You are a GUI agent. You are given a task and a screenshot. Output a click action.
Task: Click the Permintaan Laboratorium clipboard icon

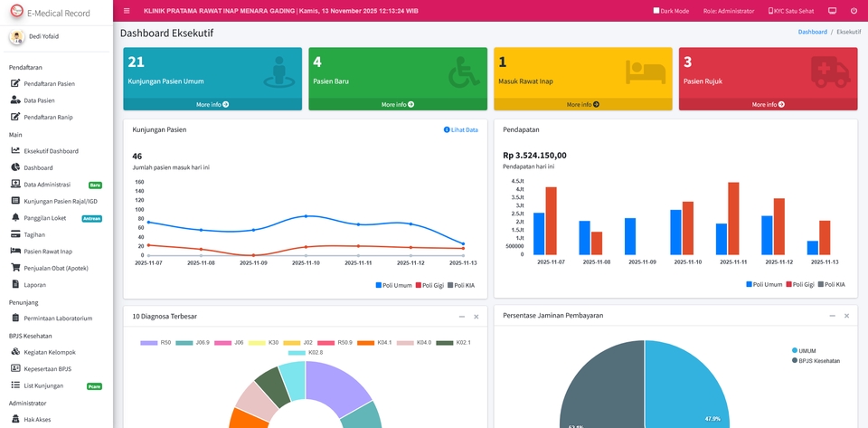tap(15, 319)
